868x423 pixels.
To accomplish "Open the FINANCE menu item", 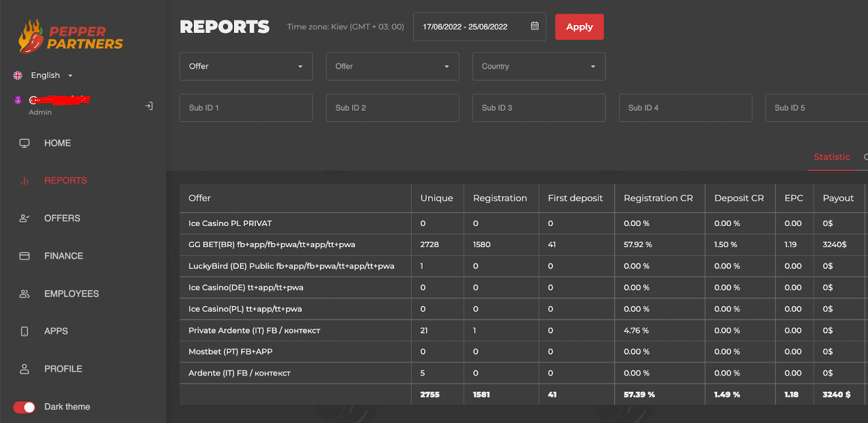I will (64, 256).
